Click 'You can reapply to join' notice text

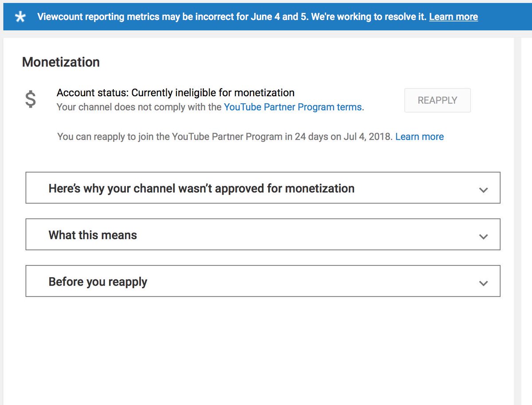click(225, 137)
